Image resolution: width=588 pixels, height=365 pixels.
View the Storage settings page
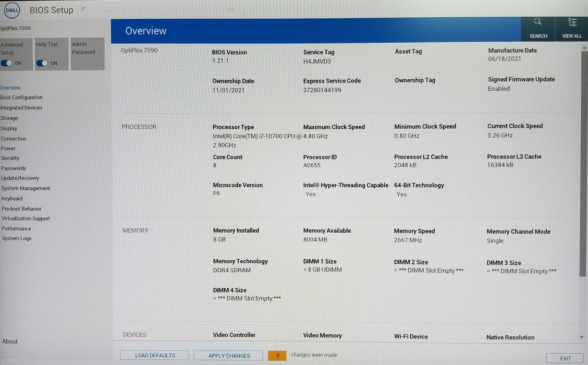click(x=9, y=118)
